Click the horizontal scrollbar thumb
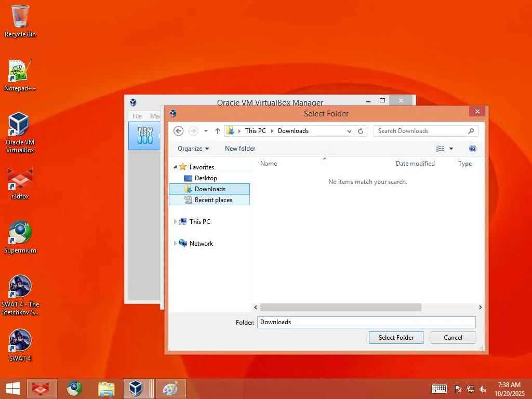The height and width of the screenshot is (399, 532). point(341,308)
